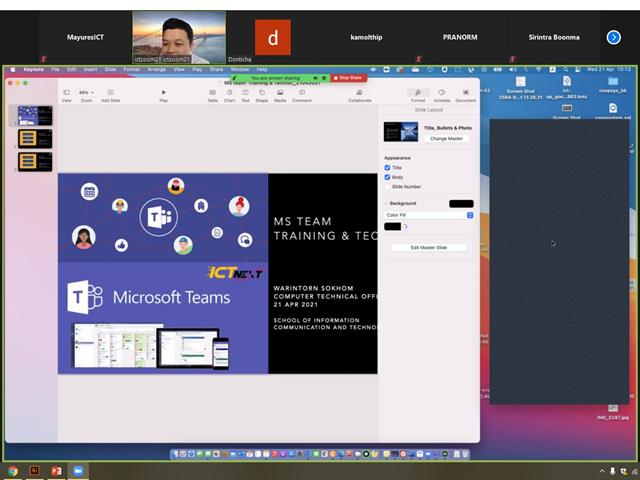Select the third slide thumbnail in navigator
The image size is (640, 480).
click(35, 162)
